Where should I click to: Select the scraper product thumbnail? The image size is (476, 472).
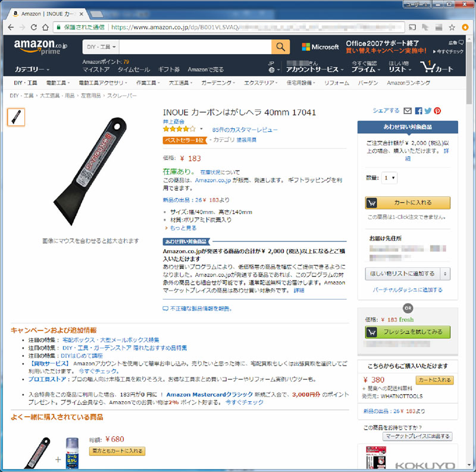16,117
